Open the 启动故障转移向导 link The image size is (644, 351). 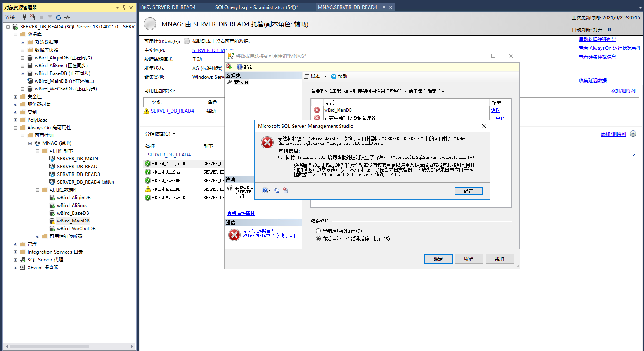click(597, 39)
